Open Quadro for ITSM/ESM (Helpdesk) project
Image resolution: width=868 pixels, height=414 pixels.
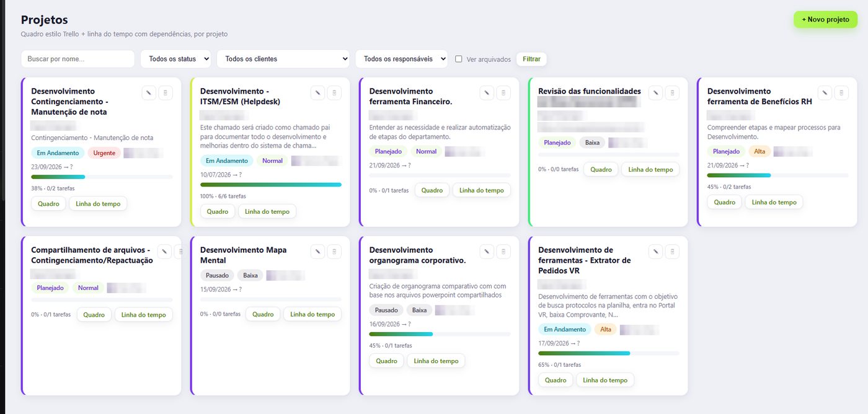pos(218,211)
